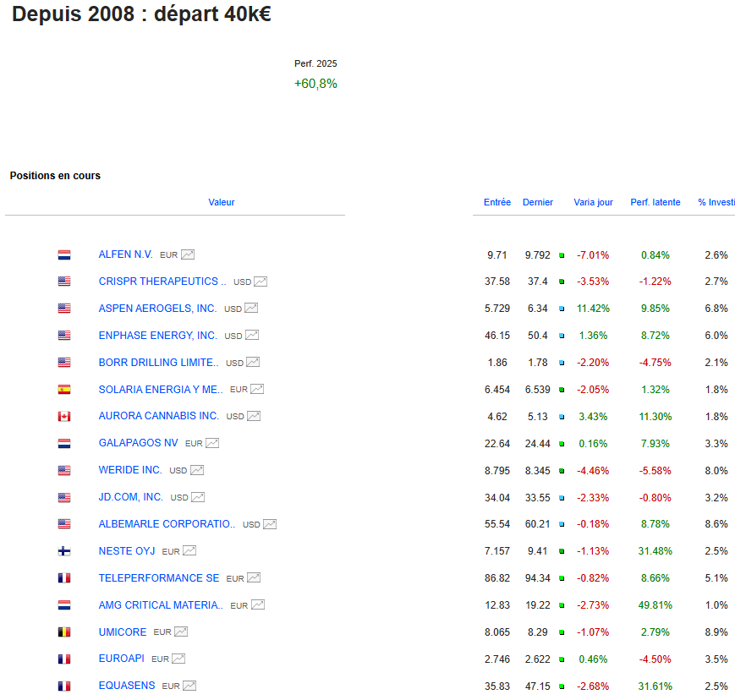735x700 pixels.
Task: Open ALBEMARLE CORPORATION stock link
Action: click(x=167, y=524)
